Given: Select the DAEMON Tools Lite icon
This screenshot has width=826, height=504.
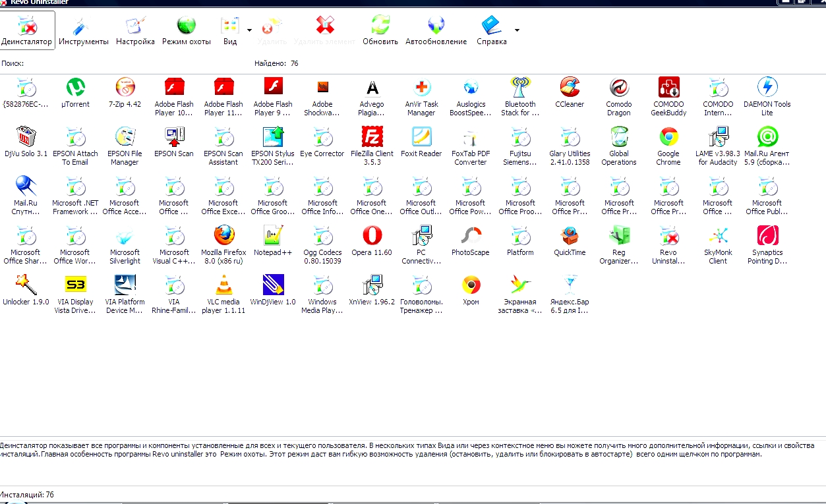Looking at the screenshot, I should coord(767,87).
